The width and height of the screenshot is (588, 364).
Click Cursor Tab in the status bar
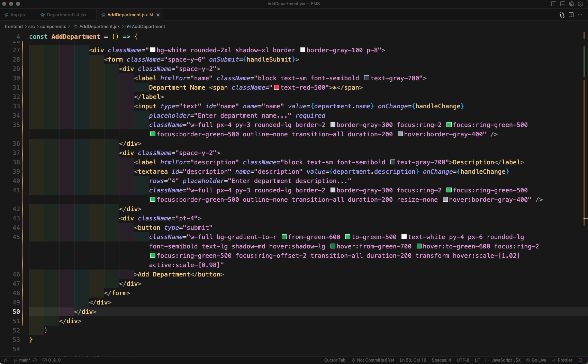(335, 360)
